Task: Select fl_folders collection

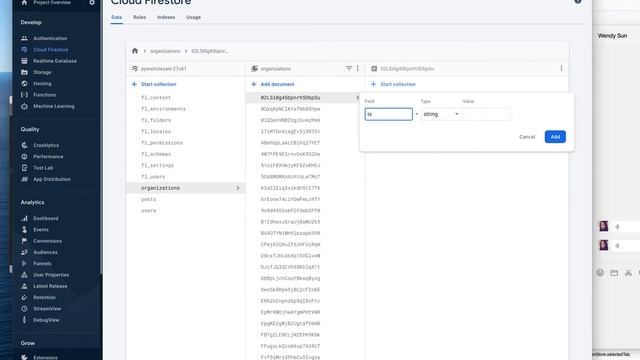Action: click(156, 120)
